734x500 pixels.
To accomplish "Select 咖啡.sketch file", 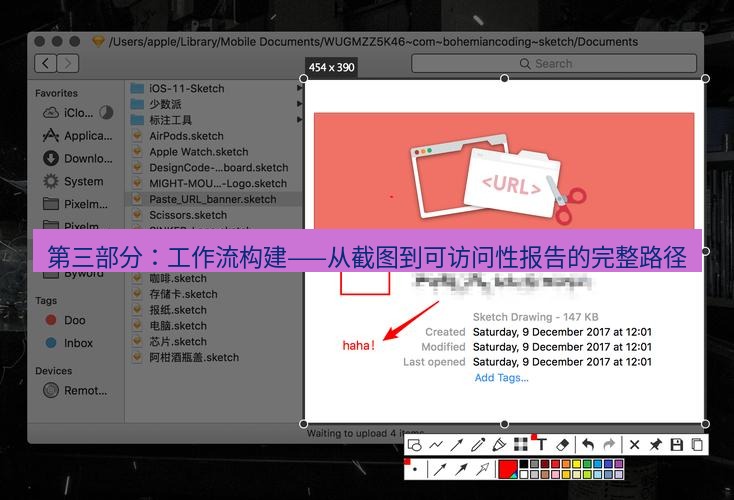I will pyautogui.click(x=169, y=279).
